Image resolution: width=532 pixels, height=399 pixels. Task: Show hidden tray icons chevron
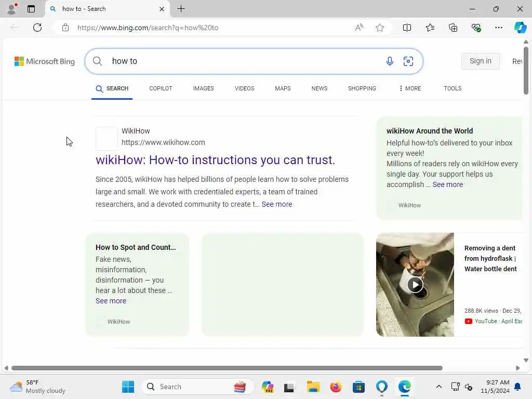pyautogui.click(x=438, y=387)
